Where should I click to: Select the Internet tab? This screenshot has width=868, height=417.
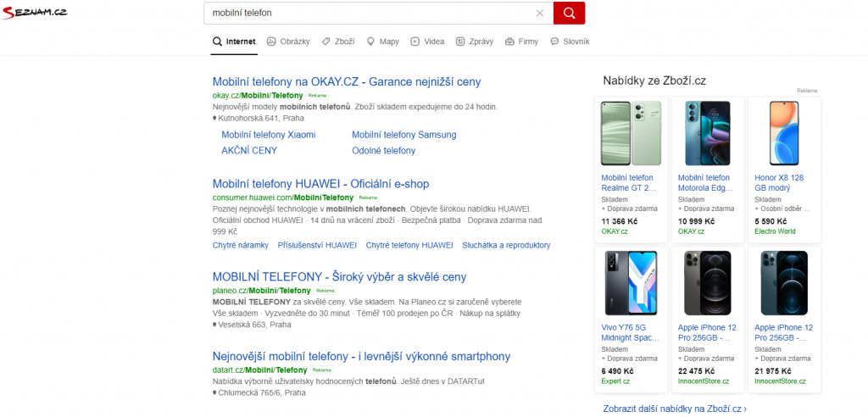click(x=234, y=42)
